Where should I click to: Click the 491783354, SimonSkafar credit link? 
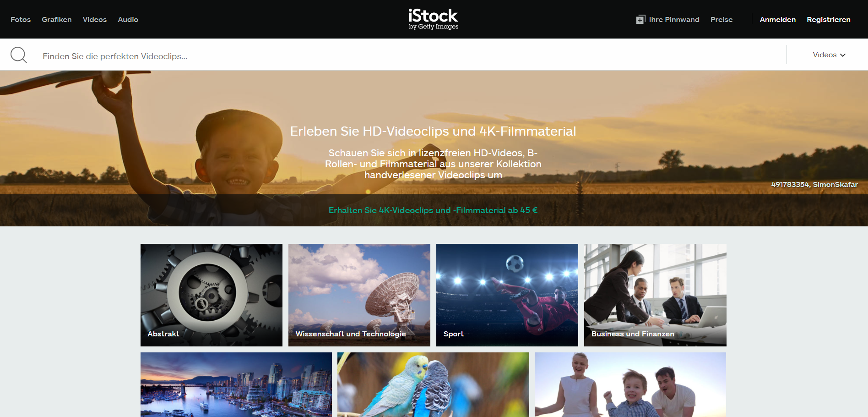pyautogui.click(x=814, y=184)
